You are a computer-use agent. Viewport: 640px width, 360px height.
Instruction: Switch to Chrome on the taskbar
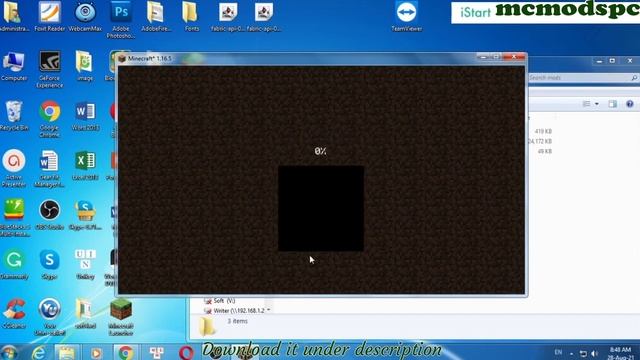(126, 352)
